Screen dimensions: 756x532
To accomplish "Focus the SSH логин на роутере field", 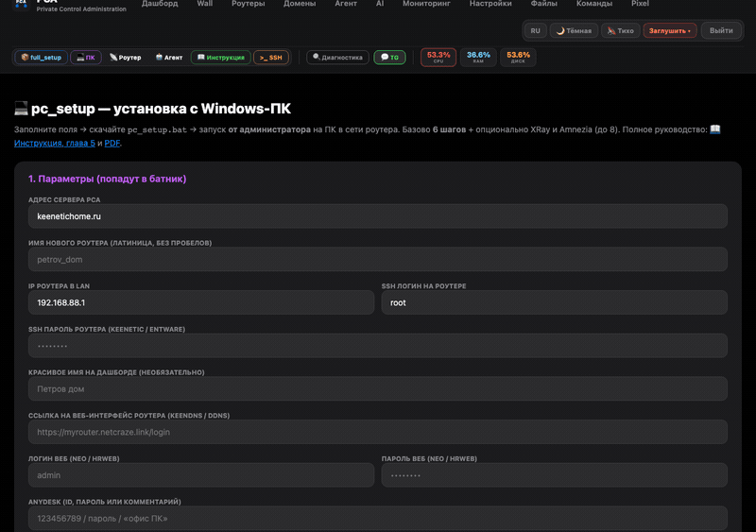I will pos(554,302).
